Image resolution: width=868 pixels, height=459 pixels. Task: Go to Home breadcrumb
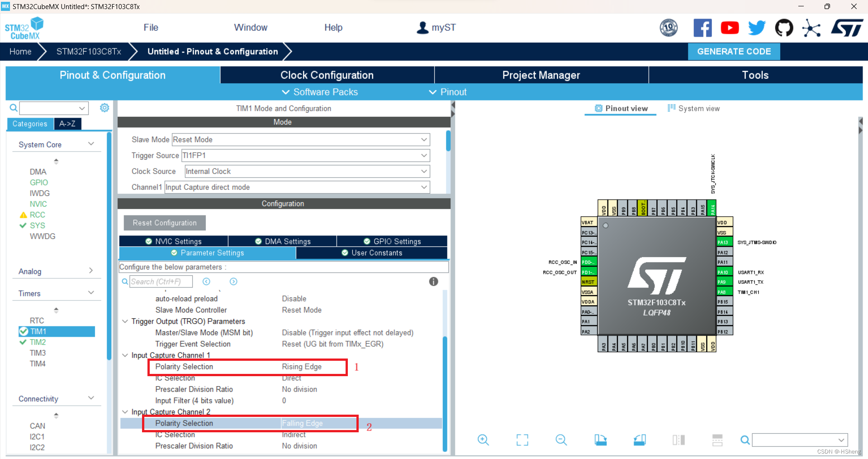pos(20,52)
